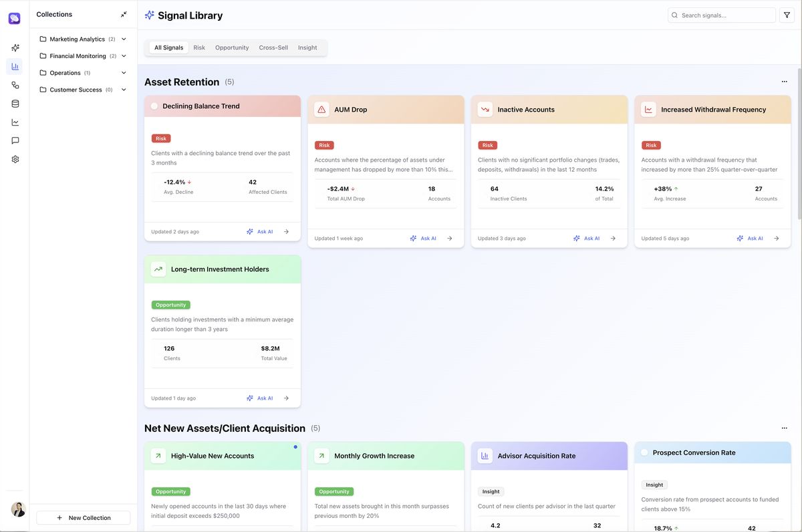Click the uptrend icon on Long-term Investment Holders

point(158,269)
